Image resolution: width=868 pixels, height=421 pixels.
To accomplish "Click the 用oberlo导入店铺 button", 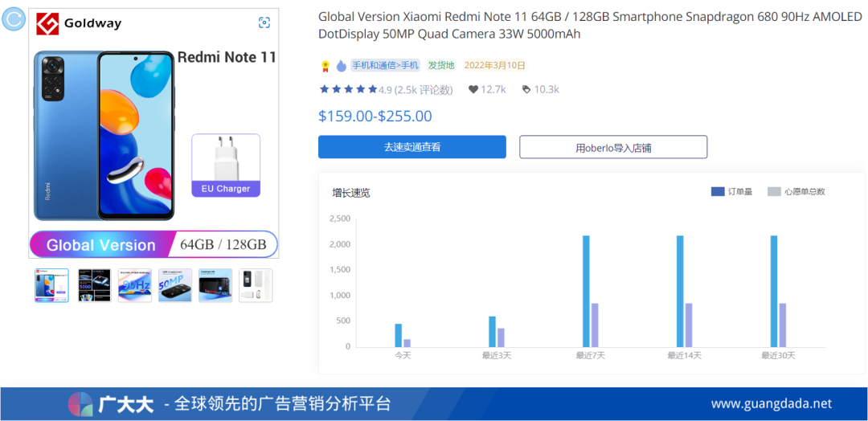I will (613, 147).
